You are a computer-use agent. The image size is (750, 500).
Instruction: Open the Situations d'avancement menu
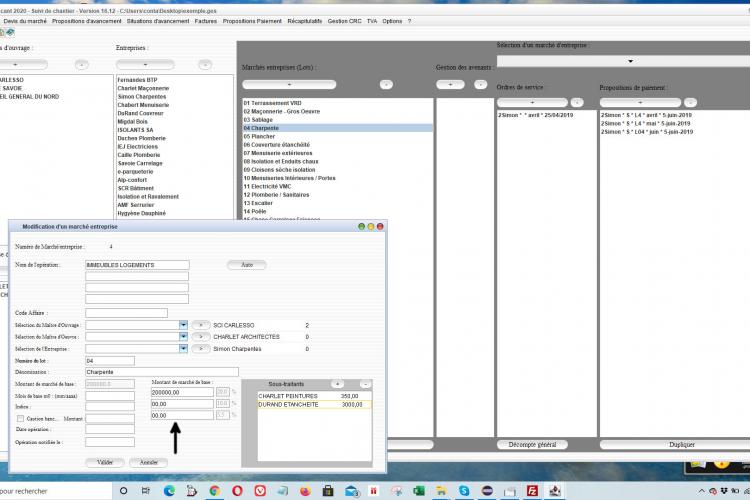(158, 21)
